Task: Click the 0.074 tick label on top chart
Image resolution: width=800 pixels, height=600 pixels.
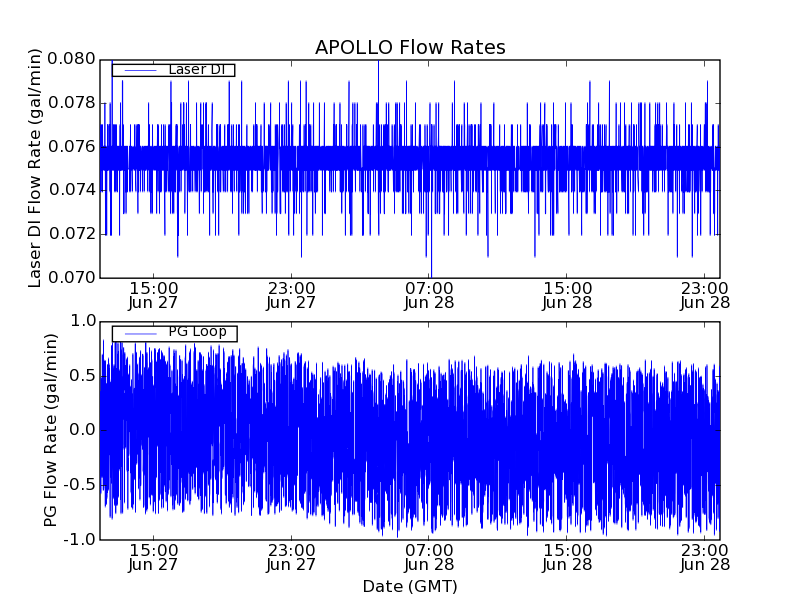Action: pos(71,190)
